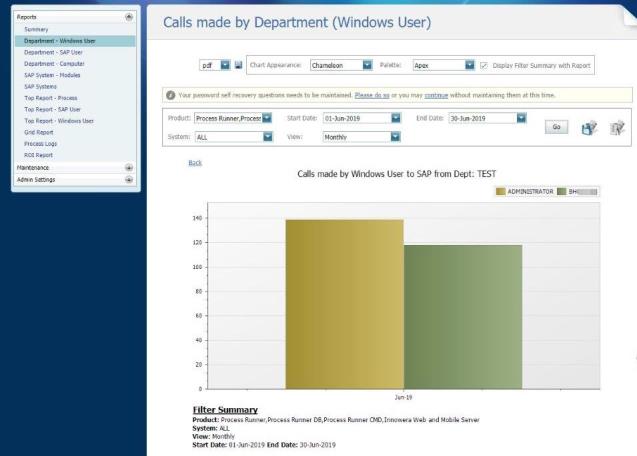Open the View Monthly dropdown

pyautogui.click(x=395, y=137)
